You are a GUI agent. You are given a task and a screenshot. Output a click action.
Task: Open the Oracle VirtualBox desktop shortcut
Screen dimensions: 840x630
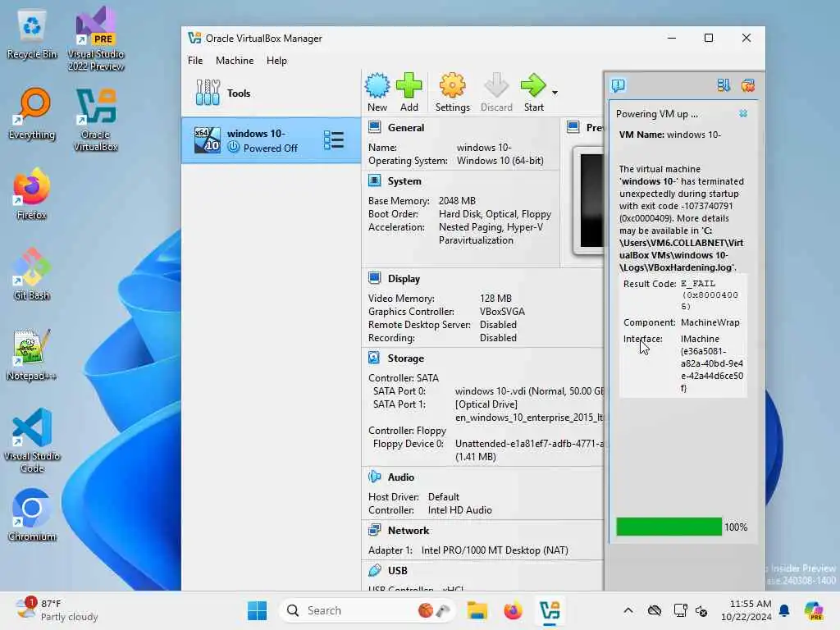[95, 120]
